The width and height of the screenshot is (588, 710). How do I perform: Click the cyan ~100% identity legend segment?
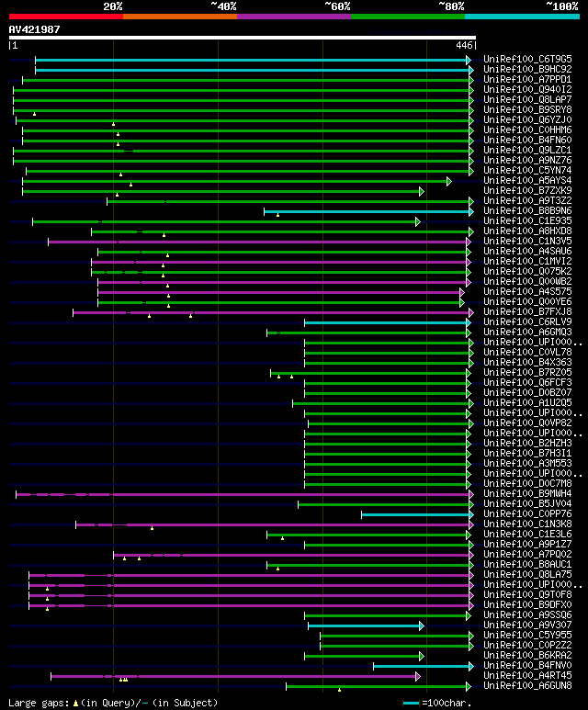click(523, 17)
